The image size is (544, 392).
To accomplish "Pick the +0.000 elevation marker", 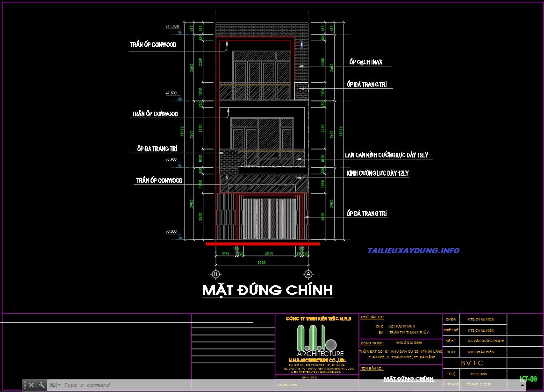I will pos(172,232).
